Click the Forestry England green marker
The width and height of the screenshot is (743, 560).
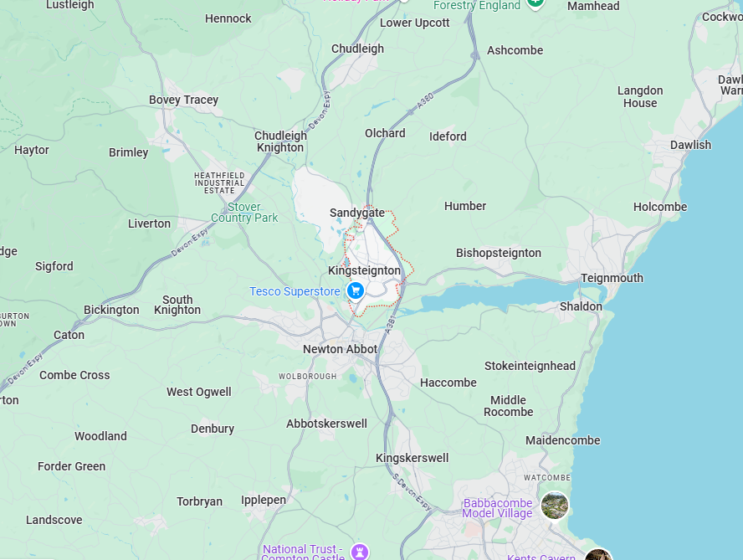click(x=535, y=4)
